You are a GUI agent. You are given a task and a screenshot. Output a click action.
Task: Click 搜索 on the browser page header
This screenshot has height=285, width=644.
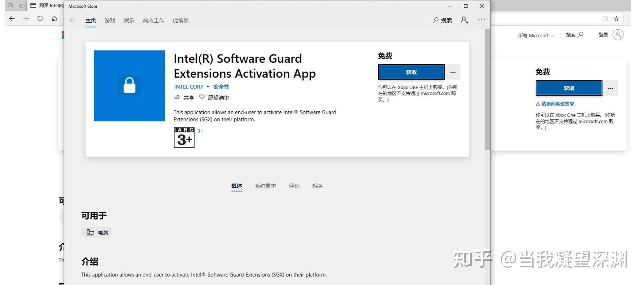click(x=575, y=35)
